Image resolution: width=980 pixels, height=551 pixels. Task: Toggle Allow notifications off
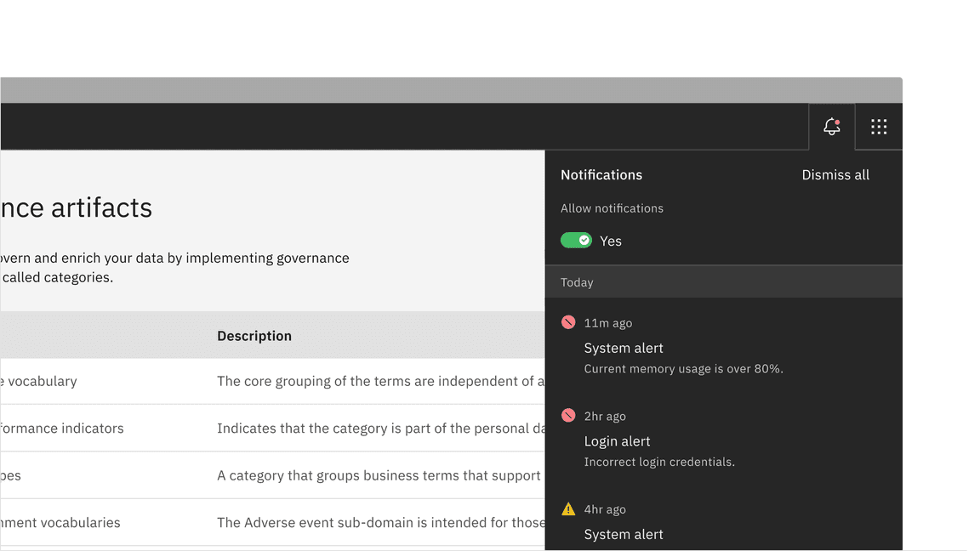pos(576,240)
